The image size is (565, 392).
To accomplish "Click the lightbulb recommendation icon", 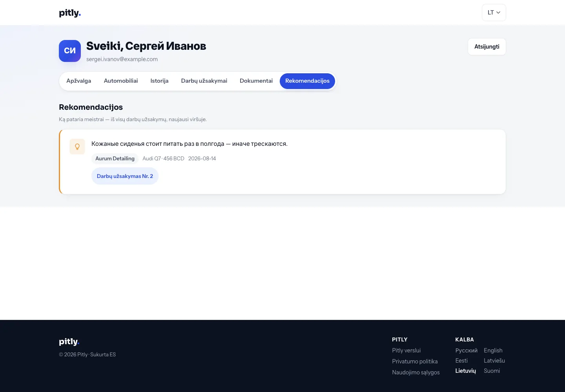I will pos(77,147).
